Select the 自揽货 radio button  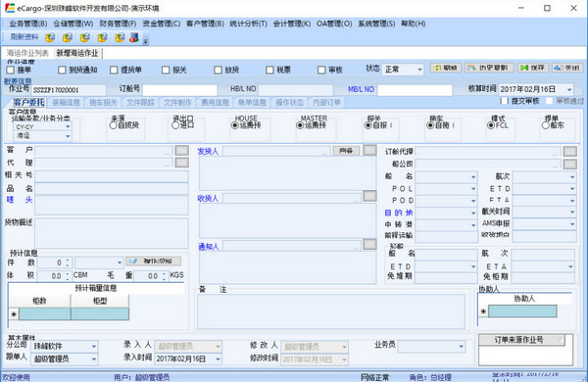[x=114, y=125]
